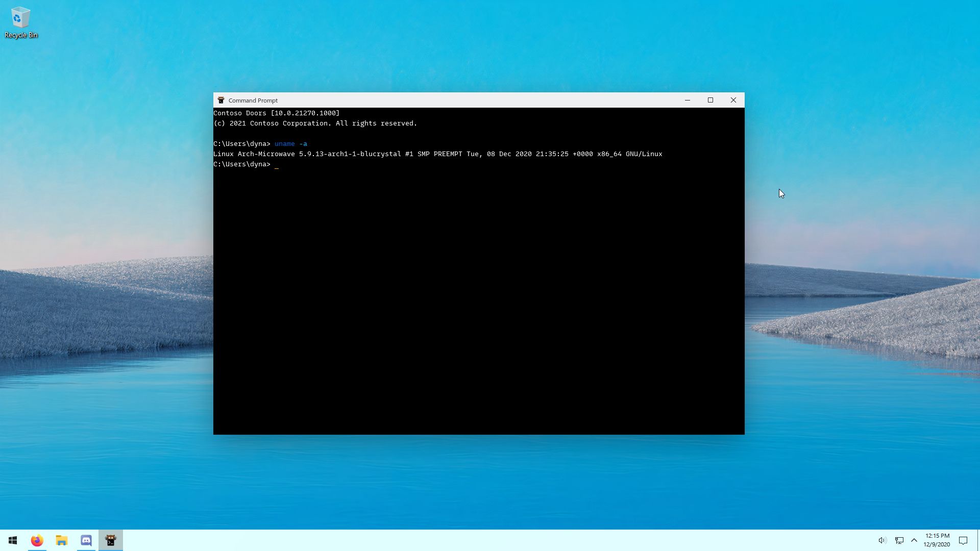Expand hidden tray icons with the chevron
Screen dimensions: 980x551
(x=914, y=540)
